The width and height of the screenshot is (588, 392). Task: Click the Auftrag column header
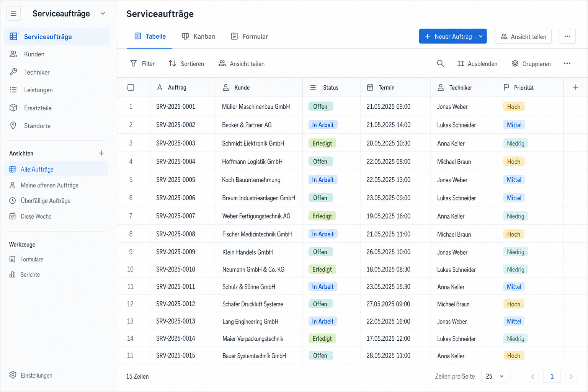pyautogui.click(x=183, y=88)
